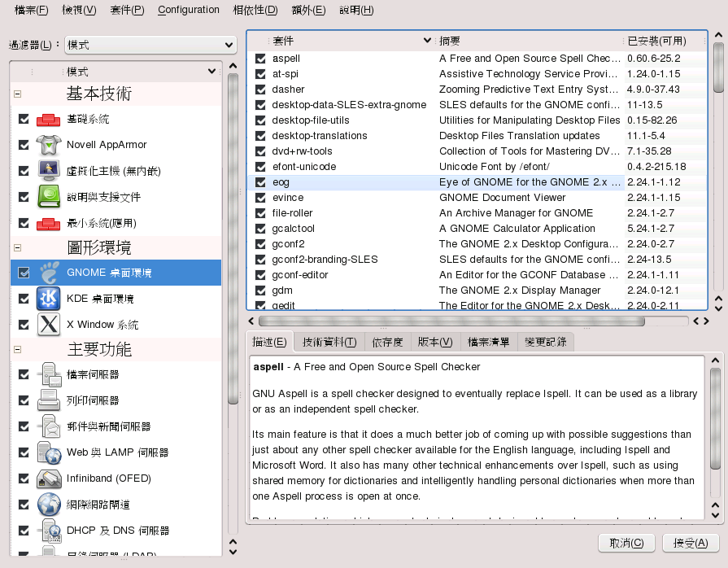728x568 pixels.
Task: Collapse the 基本技術 category group
Action: pos(18,94)
